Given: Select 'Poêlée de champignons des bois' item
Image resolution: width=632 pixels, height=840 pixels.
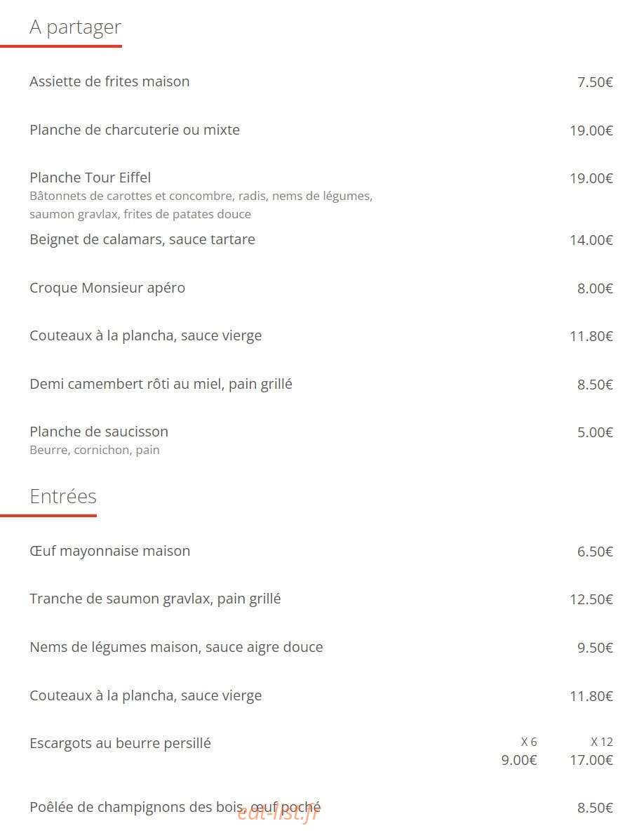Looking at the screenshot, I should pos(175,807).
